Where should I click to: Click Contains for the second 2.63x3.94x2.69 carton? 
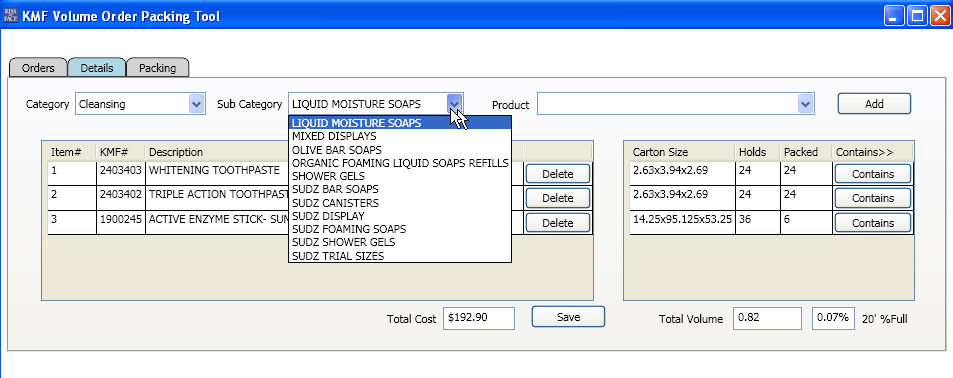pyautogui.click(x=873, y=198)
